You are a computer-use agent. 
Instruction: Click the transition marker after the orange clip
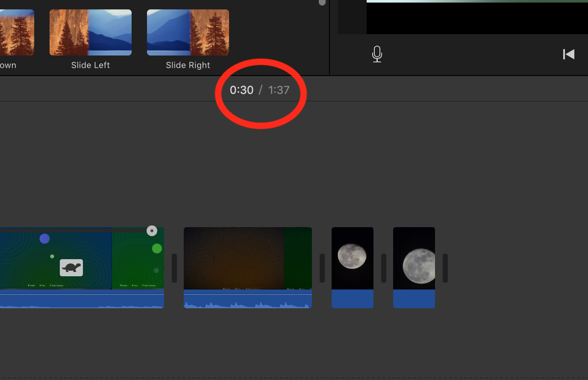(x=322, y=268)
